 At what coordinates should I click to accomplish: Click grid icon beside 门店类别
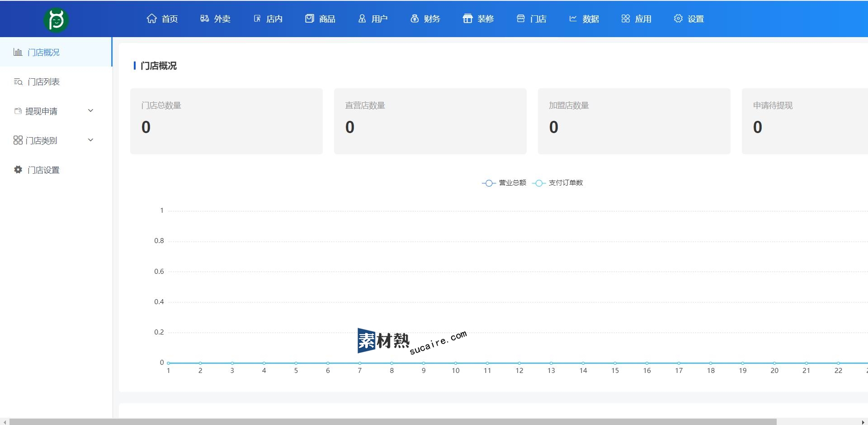(x=18, y=140)
